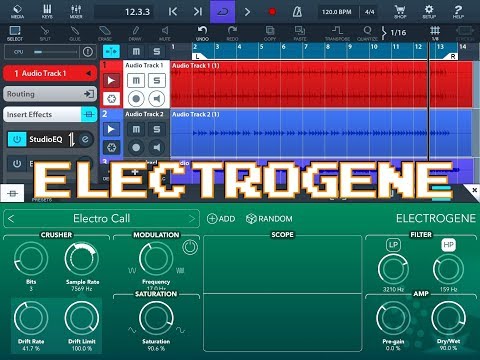This screenshot has height=360, width=480.
Task: Open the Keys virtual keyboard
Action: (47, 12)
